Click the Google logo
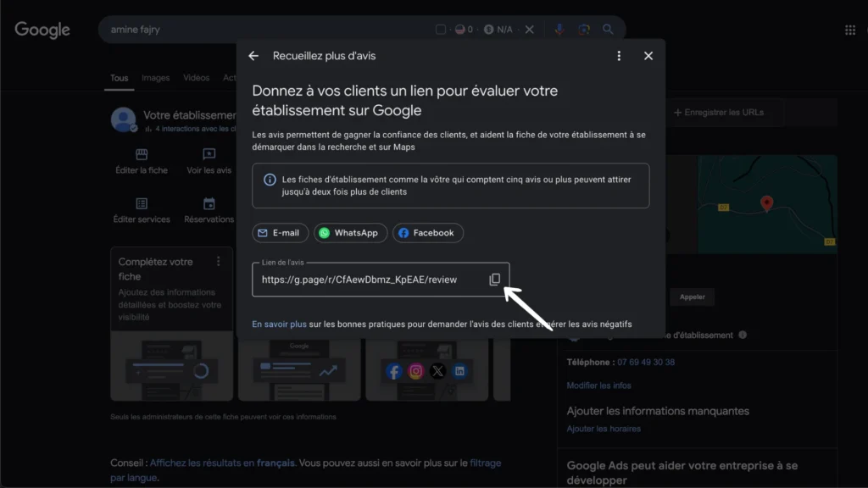This screenshot has width=868, height=488. coord(42,30)
